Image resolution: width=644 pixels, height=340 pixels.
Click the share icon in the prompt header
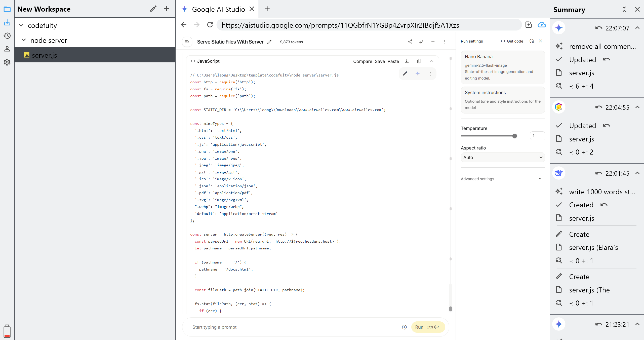pos(410,42)
